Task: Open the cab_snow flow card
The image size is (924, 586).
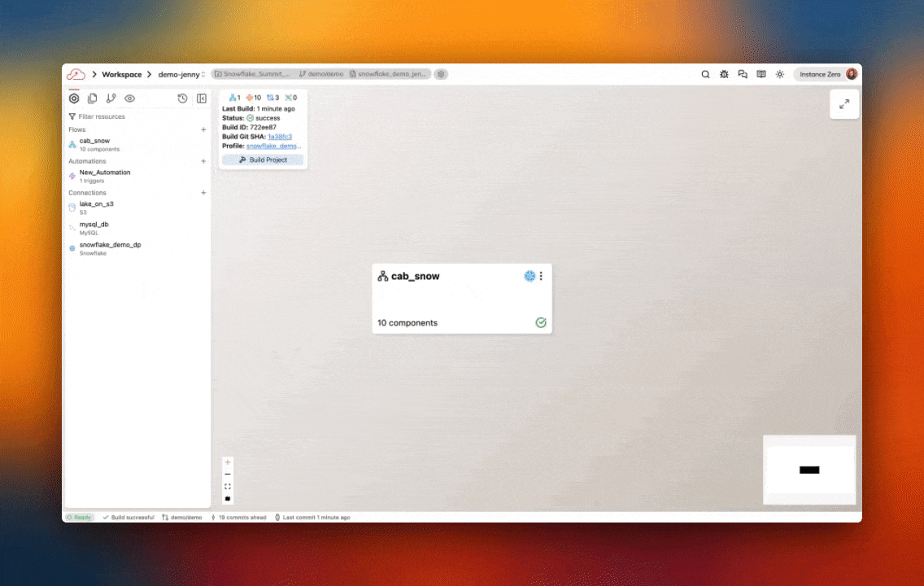Action: coord(462,299)
